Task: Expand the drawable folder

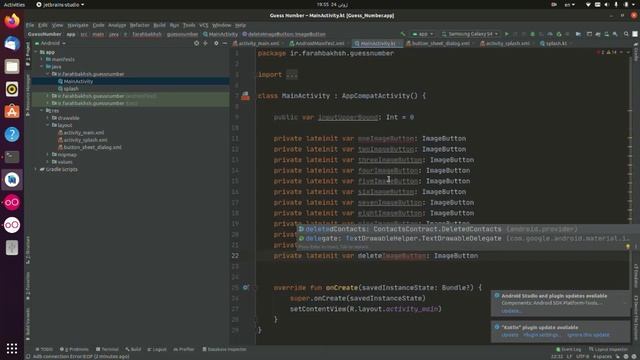Action: tap(48, 118)
